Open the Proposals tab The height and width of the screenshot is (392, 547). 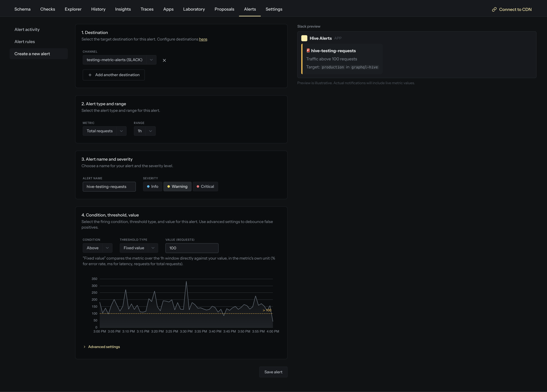point(224,9)
